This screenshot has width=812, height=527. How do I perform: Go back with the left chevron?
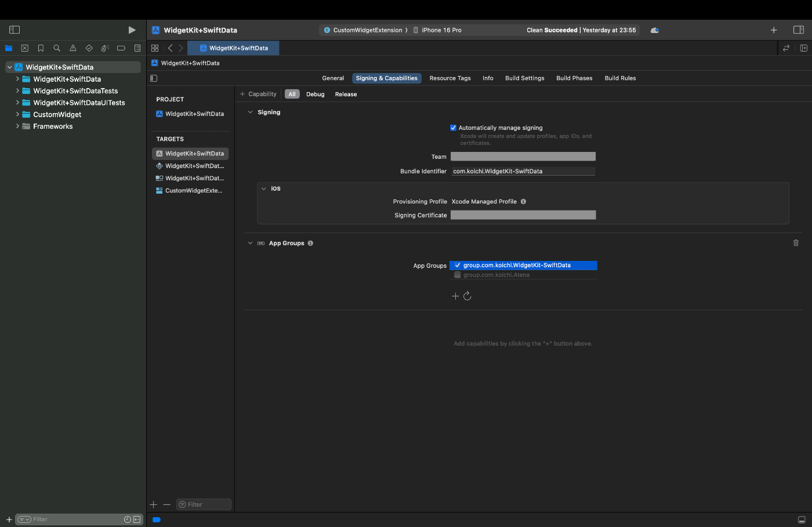(170, 48)
